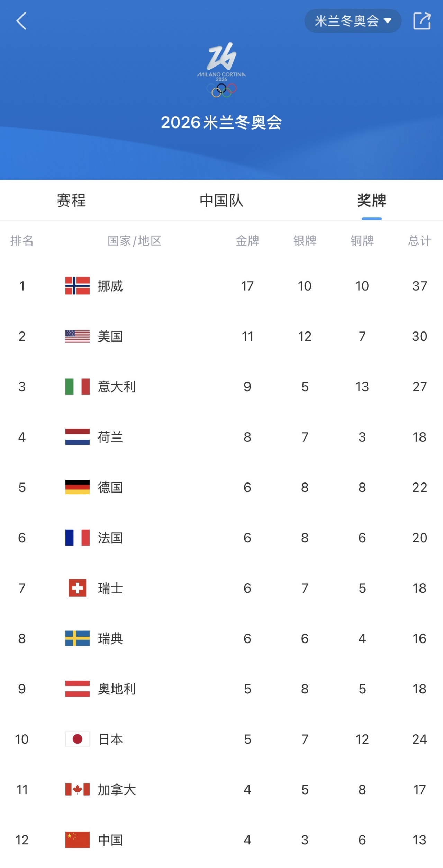
Task: Tap the United States flag icon
Action: coord(78,336)
